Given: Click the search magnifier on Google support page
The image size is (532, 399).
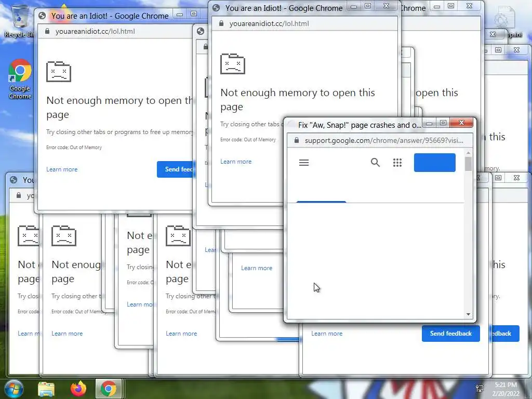Looking at the screenshot, I should click(375, 163).
